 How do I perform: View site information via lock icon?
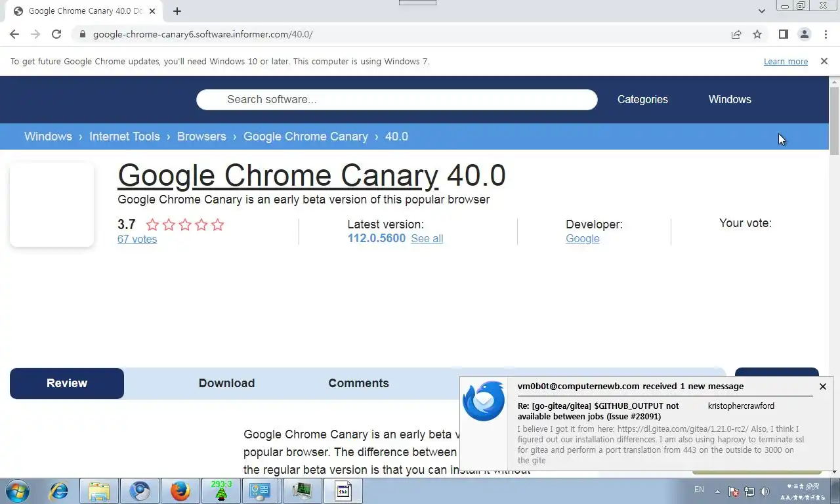point(82,34)
